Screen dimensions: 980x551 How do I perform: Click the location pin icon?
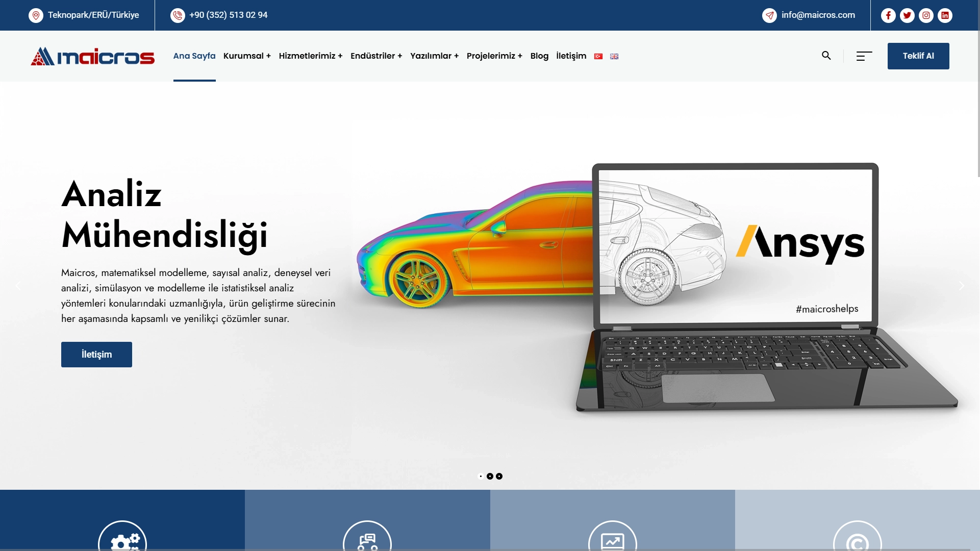(x=36, y=15)
